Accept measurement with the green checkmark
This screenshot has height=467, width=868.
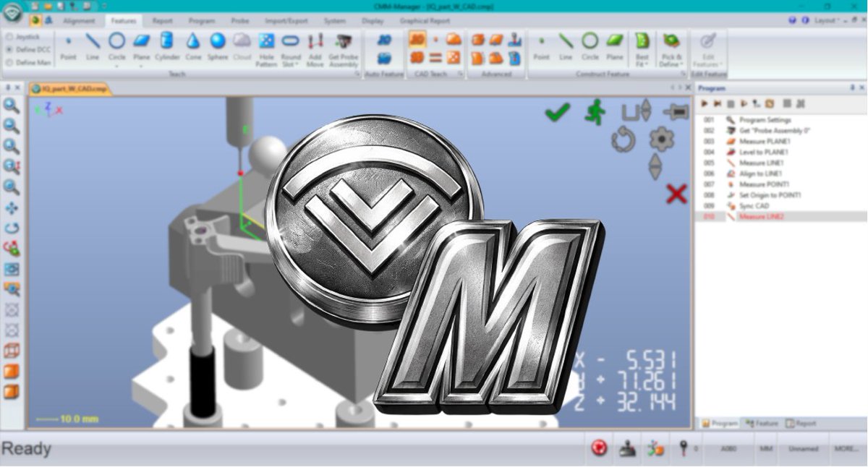(x=558, y=112)
